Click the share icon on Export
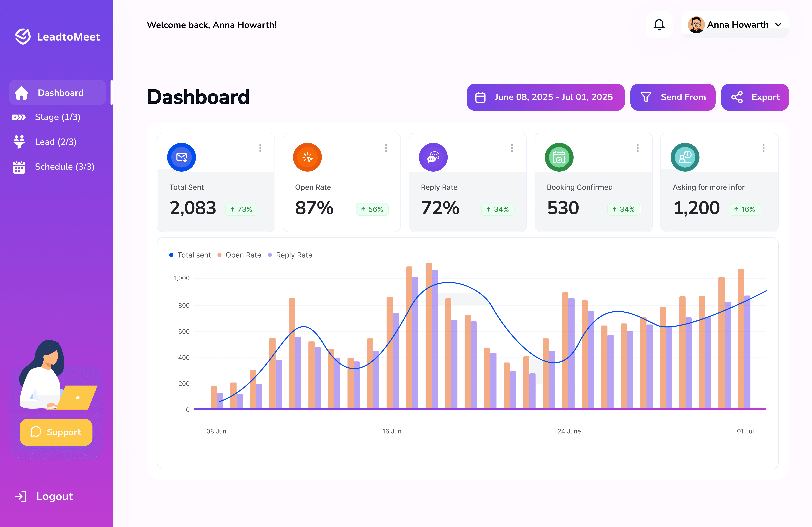 click(x=737, y=97)
